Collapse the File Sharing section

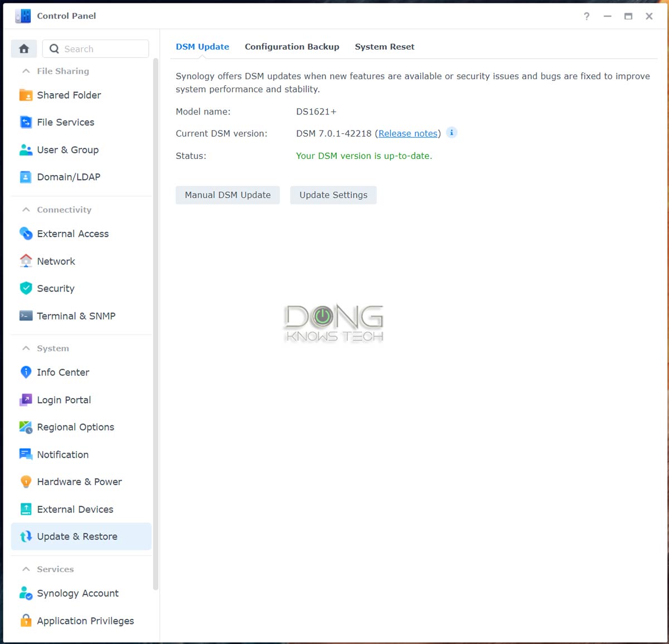26,71
